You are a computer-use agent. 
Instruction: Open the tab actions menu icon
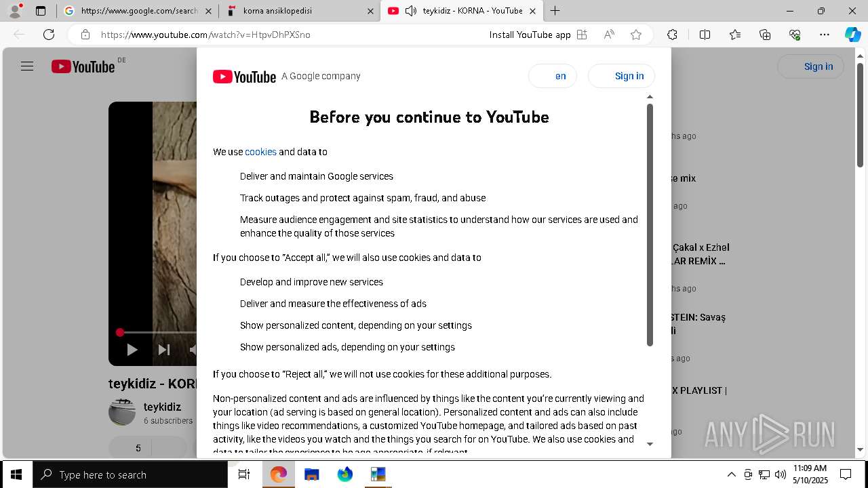coord(41,11)
